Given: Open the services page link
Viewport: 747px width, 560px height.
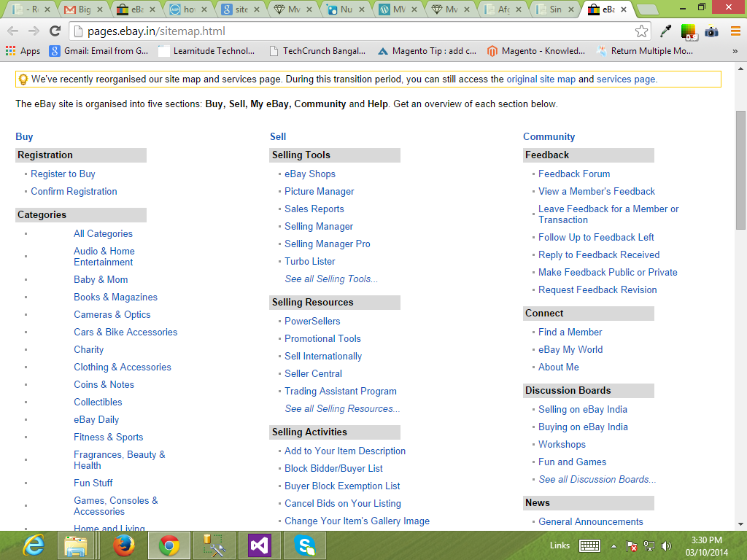Looking at the screenshot, I should [627, 79].
